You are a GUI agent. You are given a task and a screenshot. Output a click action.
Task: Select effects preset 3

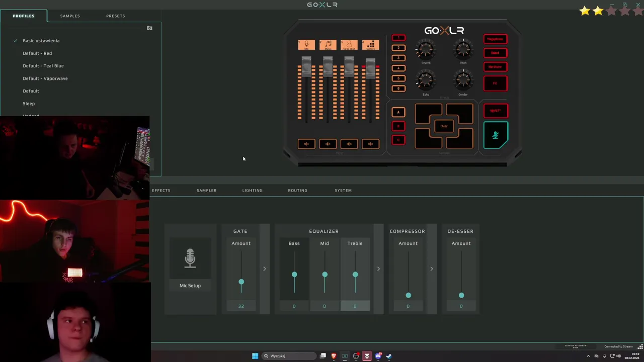(398, 58)
